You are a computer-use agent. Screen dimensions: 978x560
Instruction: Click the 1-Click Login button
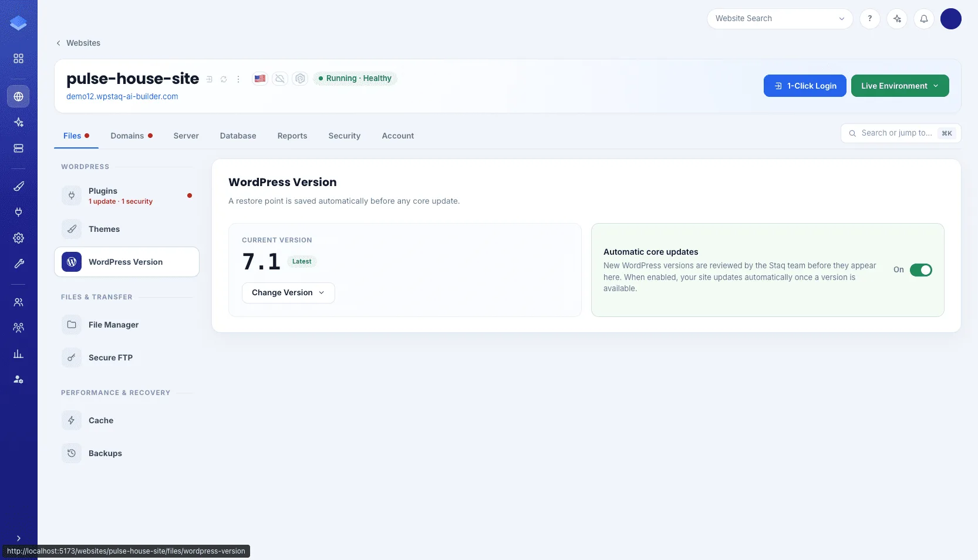(804, 86)
